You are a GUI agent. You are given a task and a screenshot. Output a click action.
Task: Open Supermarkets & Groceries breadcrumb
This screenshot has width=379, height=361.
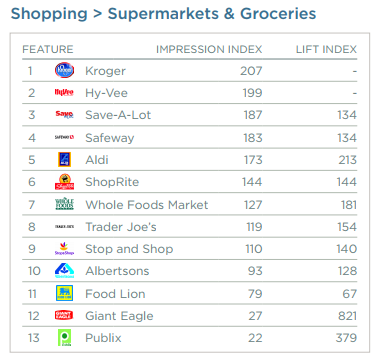[212, 14]
